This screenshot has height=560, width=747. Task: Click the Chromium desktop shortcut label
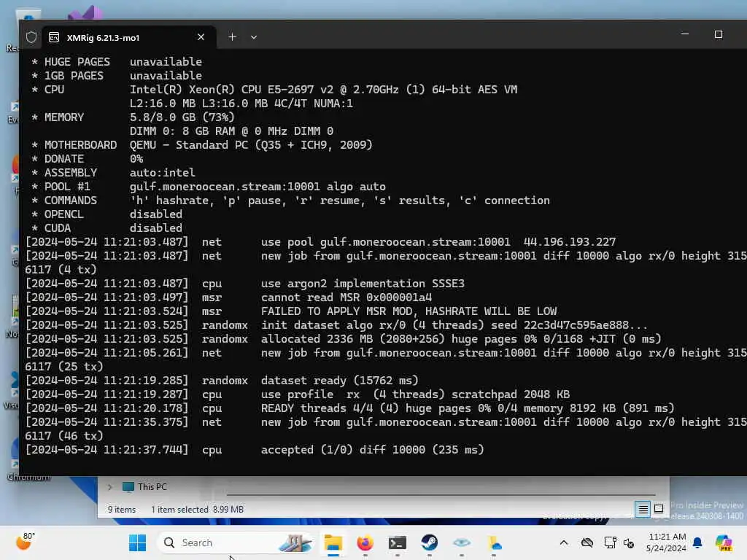click(x=28, y=477)
